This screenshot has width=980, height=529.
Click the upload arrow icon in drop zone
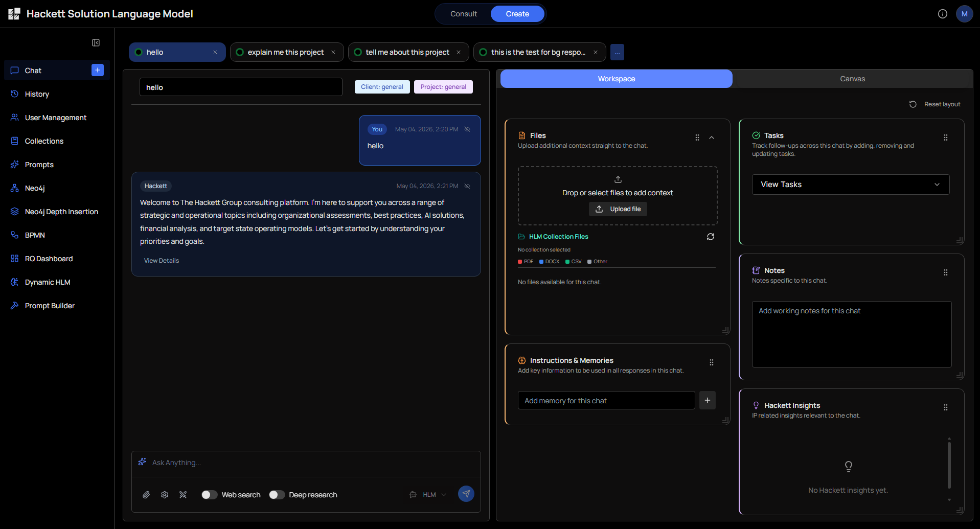618,179
